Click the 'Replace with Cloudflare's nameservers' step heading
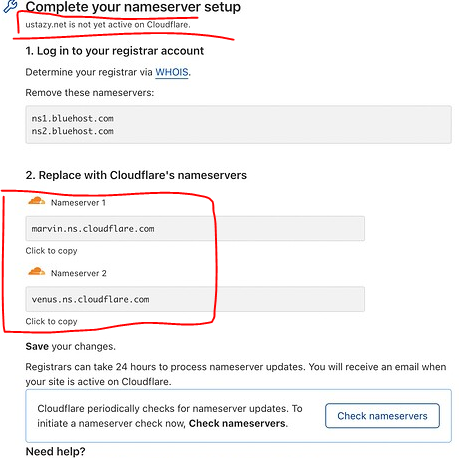Viewport: 459px width, 458px height. point(136,175)
